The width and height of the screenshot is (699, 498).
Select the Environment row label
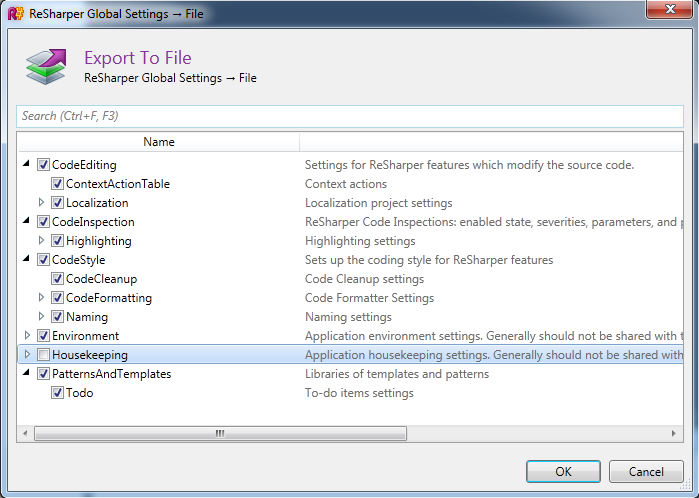coord(86,335)
